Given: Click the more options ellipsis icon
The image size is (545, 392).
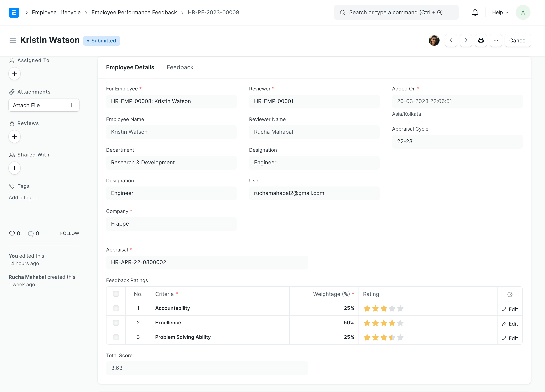Looking at the screenshot, I should coord(496,41).
